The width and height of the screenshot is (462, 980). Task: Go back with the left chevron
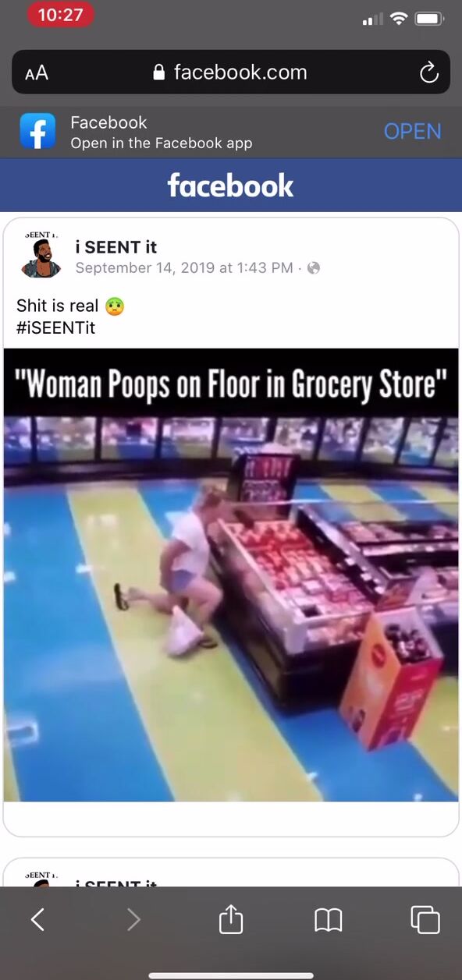37,921
